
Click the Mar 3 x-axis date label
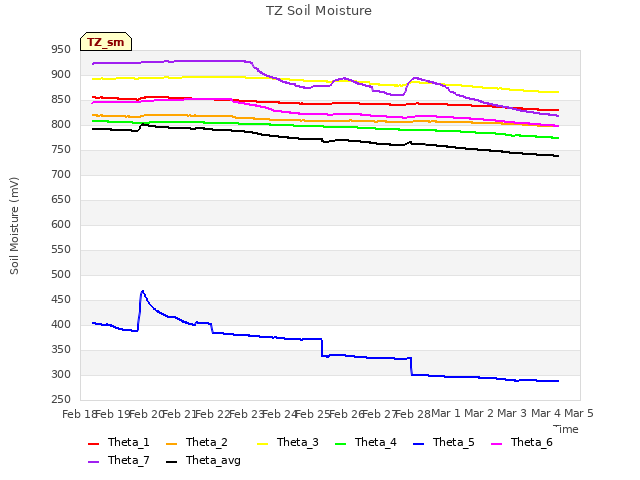[512, 414]
